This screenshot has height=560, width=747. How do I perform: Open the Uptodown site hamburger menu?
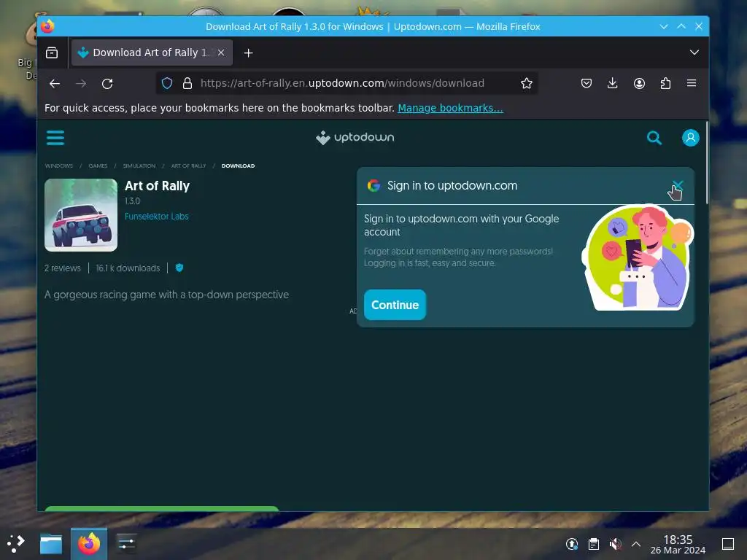coord(55,138)
